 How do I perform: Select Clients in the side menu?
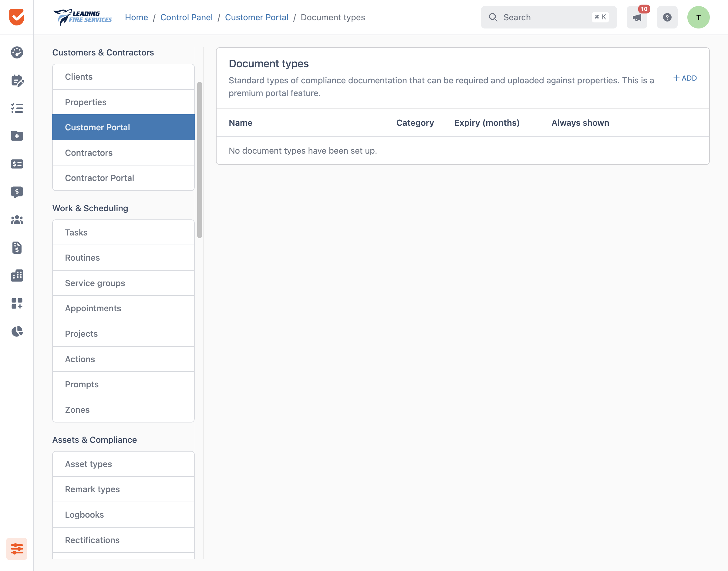coord(123,77)
